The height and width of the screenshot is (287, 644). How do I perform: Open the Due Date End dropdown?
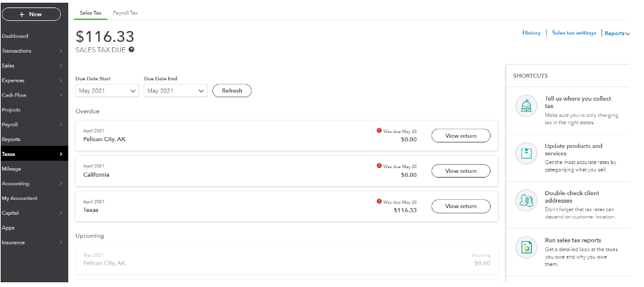175,90
